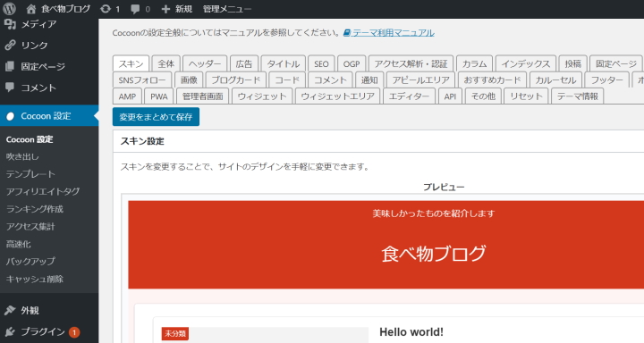Click the WordPress logo icon

click(9, 9)
